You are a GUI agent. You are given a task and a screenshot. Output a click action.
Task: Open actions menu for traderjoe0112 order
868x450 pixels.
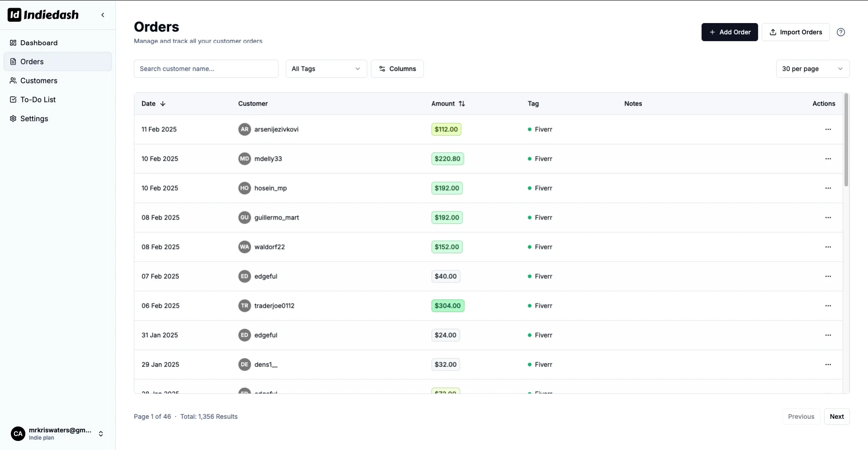pos(828,306)
